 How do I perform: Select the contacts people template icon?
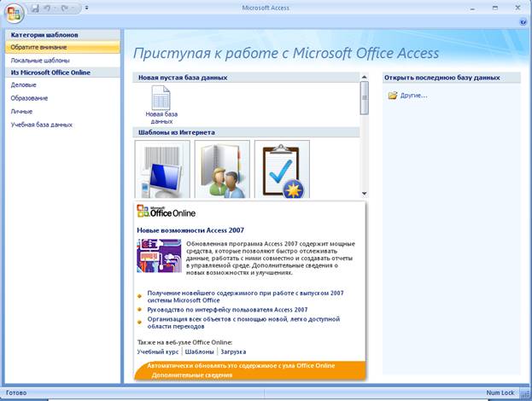pyautogui.click(x=222, y=169)
